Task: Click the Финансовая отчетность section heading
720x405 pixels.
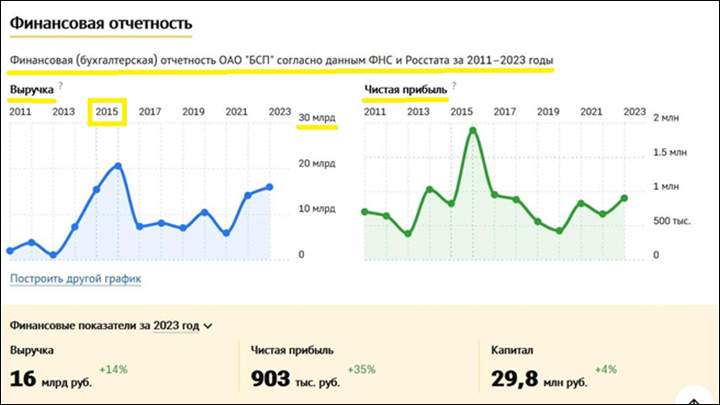Action: click(101, 22)
